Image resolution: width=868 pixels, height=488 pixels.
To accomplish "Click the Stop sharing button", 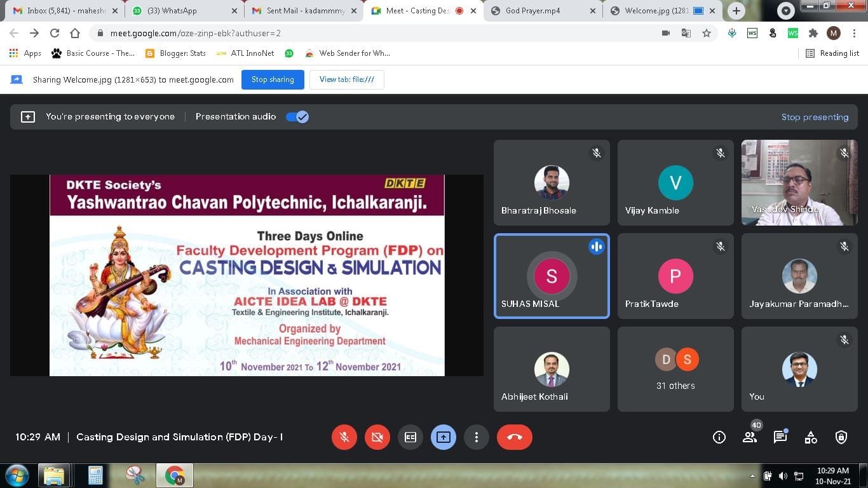I will point(273,79).
